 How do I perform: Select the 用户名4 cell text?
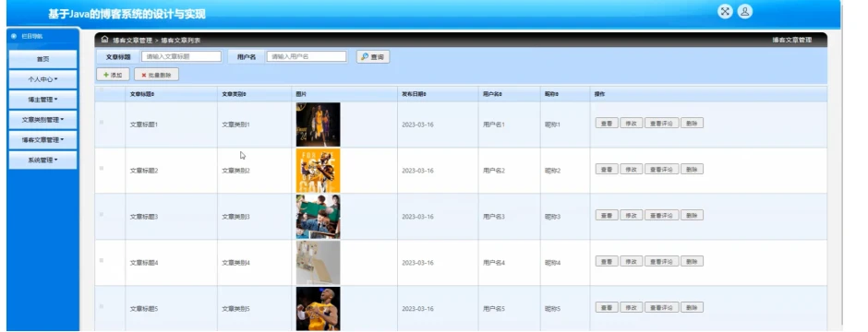tap(494, 263)
